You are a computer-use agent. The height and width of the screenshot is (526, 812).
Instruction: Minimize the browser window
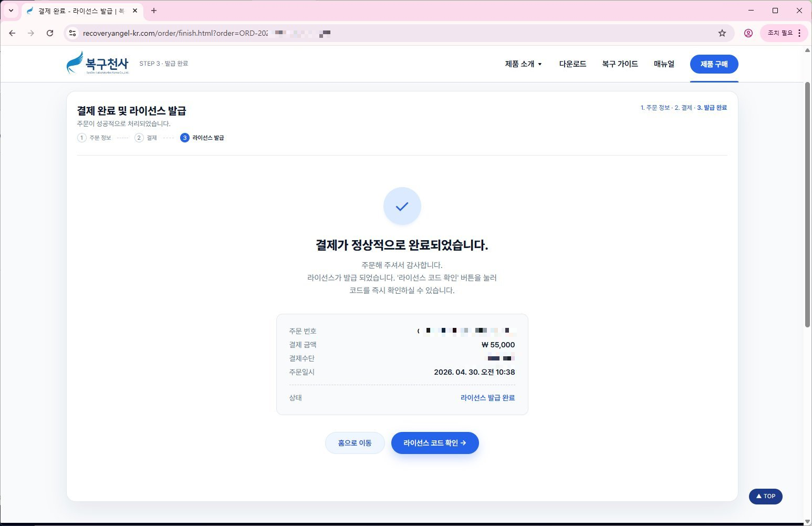click(751, 11)
